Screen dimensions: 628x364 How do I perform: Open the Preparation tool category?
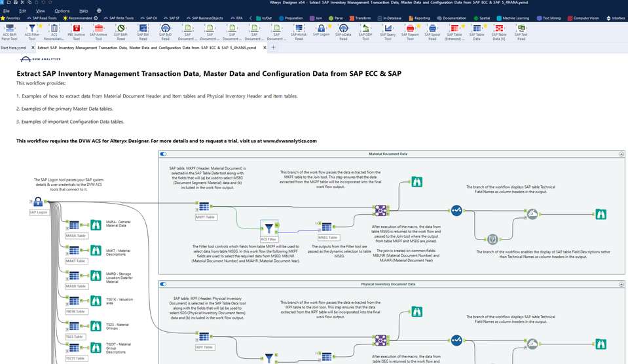pyautogui.click(x=291, y=18)
